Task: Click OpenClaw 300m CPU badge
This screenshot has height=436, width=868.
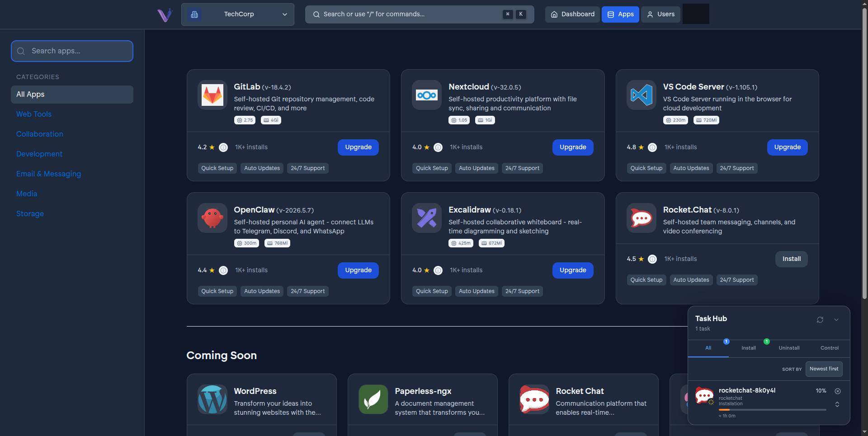Action: coord(247,243)
